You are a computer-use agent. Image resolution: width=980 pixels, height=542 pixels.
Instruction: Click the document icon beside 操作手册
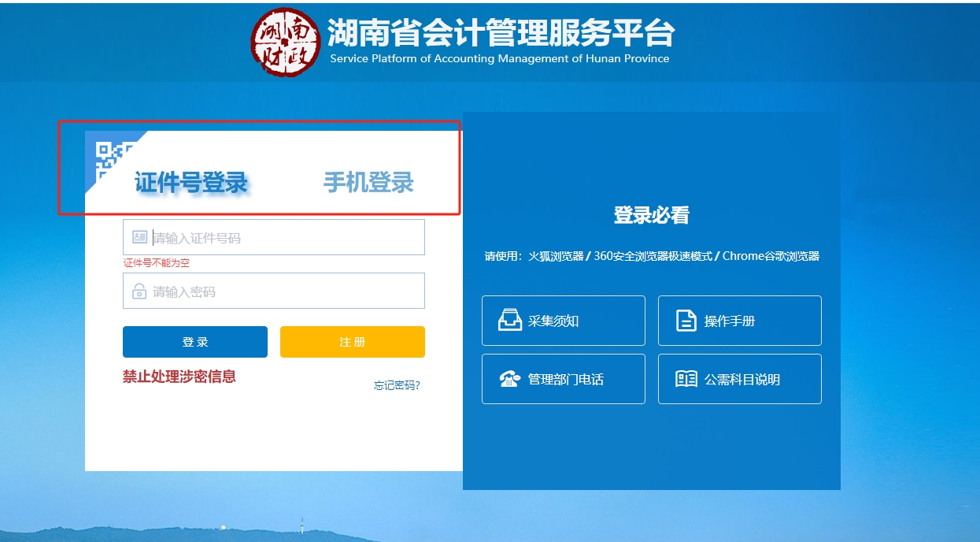687,320
